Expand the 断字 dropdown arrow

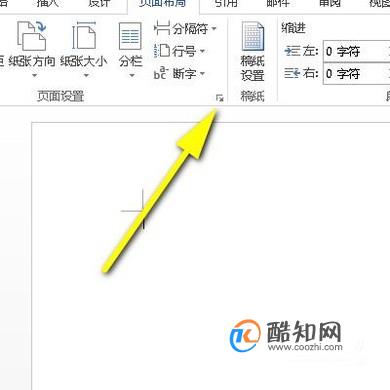(x=202, y=73)
